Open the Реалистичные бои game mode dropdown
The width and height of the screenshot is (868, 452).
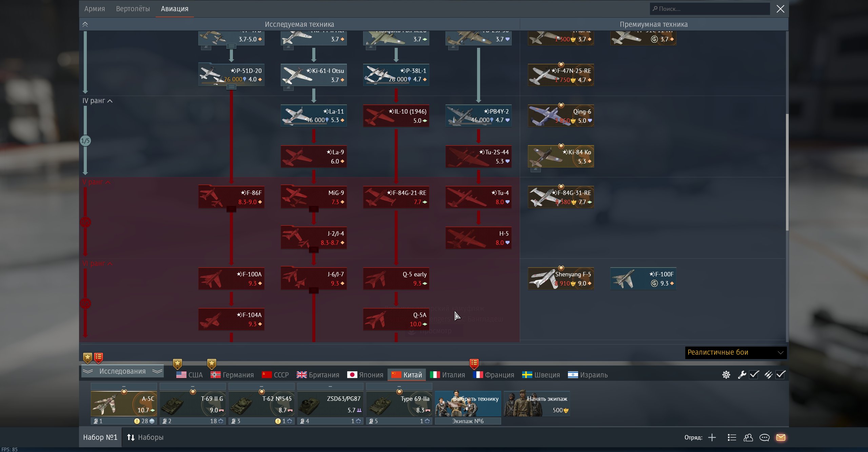click(735, 352)
